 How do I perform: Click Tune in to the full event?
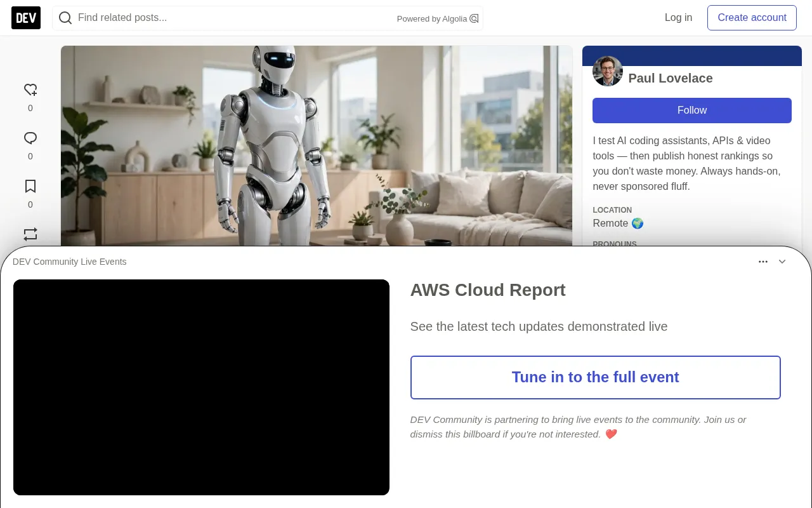[596, 377]
